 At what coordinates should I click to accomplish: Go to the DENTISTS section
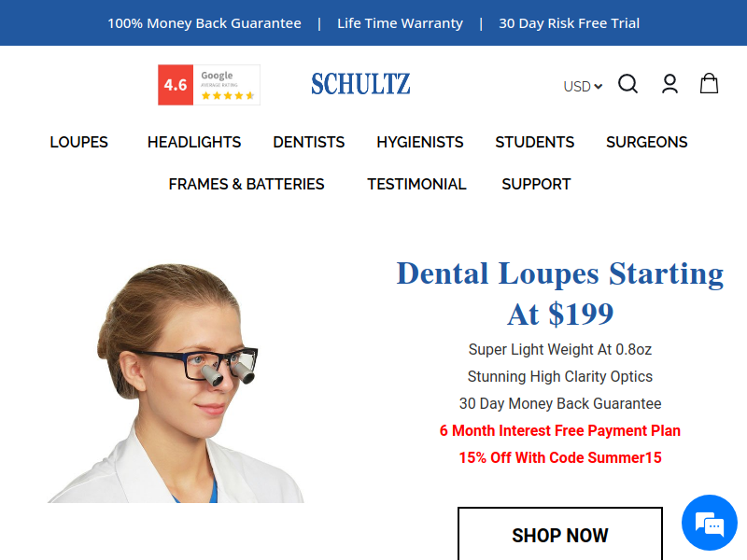click(x=309, y=142)
